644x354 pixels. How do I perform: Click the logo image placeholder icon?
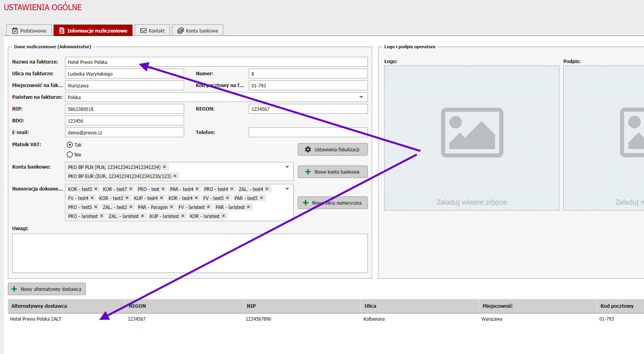click(472, 133)
